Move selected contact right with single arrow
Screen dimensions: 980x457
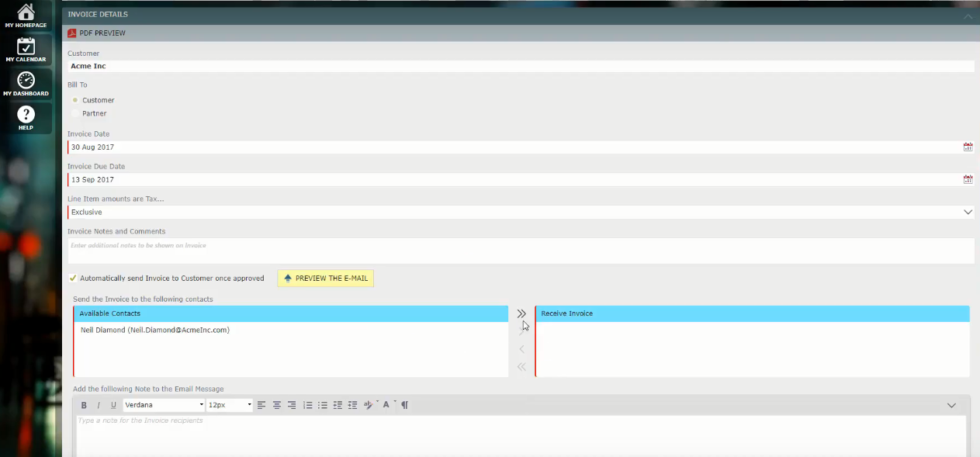[521, 331]
